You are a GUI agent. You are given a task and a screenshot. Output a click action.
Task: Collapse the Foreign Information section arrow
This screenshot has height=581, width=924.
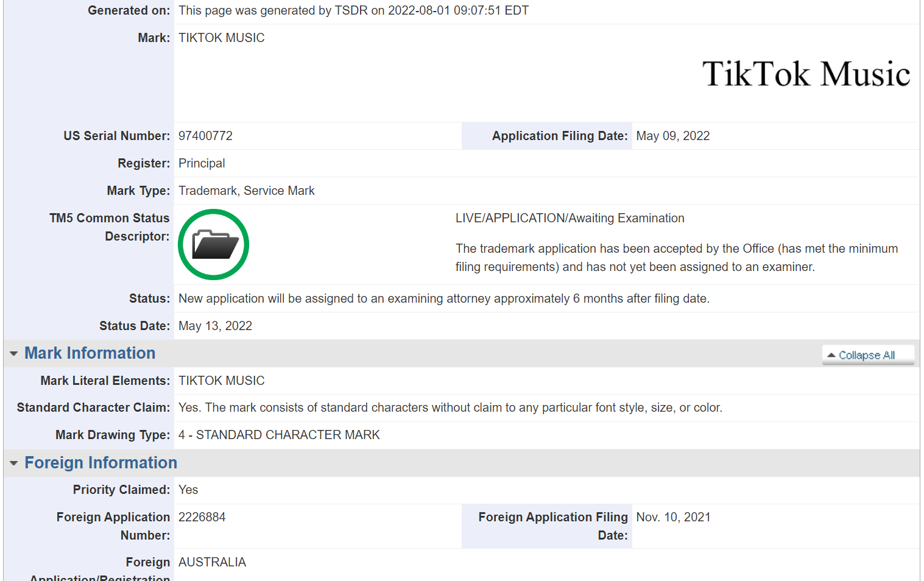(13, 463)
